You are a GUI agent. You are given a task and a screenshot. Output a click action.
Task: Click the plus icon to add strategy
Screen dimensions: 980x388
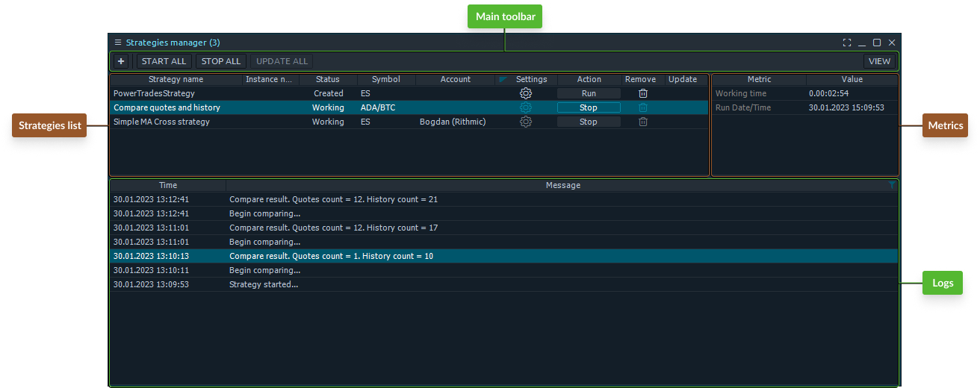coord(121,61)
